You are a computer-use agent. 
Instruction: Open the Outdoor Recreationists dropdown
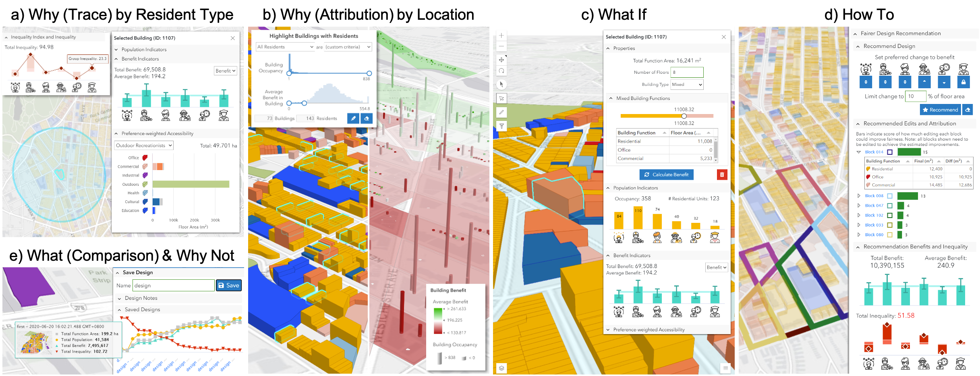(144, 145)
